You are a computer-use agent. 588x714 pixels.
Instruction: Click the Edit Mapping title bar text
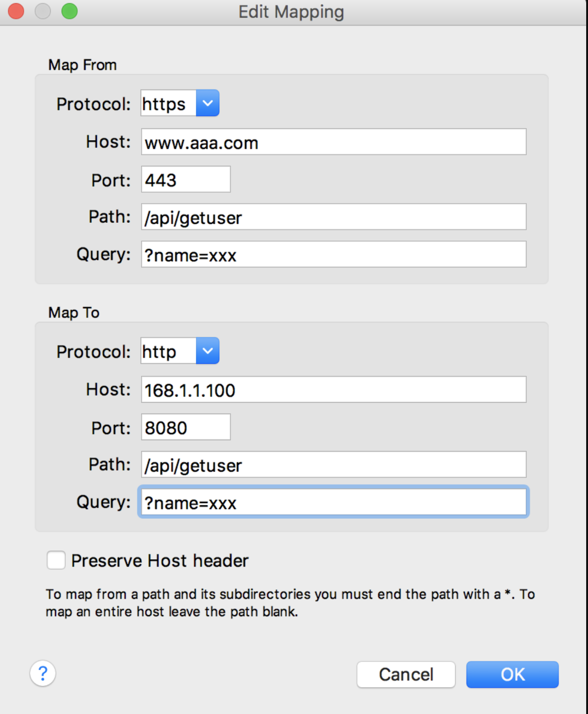pos(291,12)
